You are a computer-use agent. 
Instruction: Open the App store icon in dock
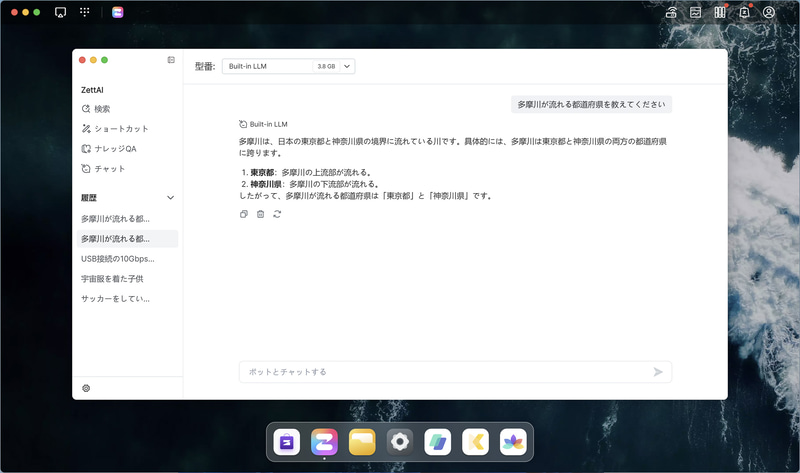pos(287,442)
